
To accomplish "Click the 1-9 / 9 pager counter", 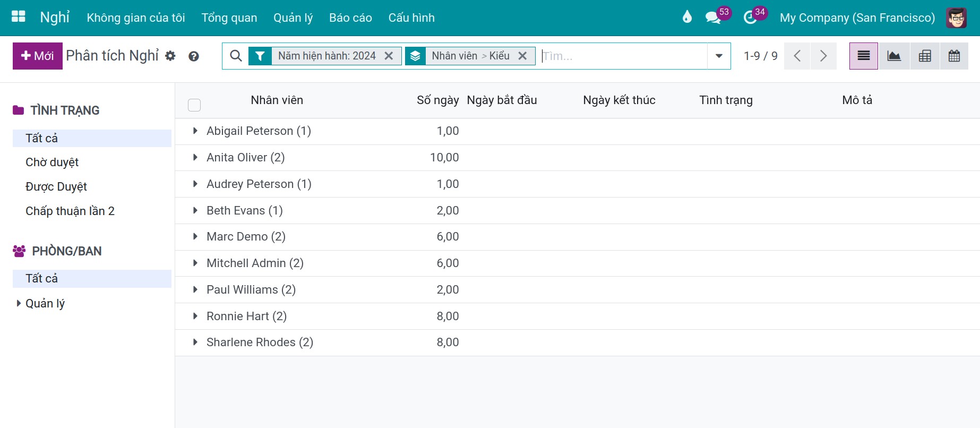I will 760,56.
